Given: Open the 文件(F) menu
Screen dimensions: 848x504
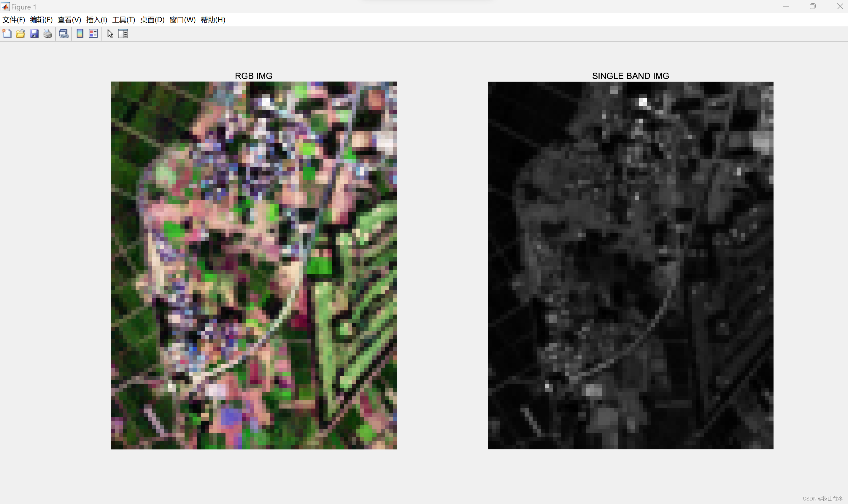Looking at the screenshot, I should (14, 20).
